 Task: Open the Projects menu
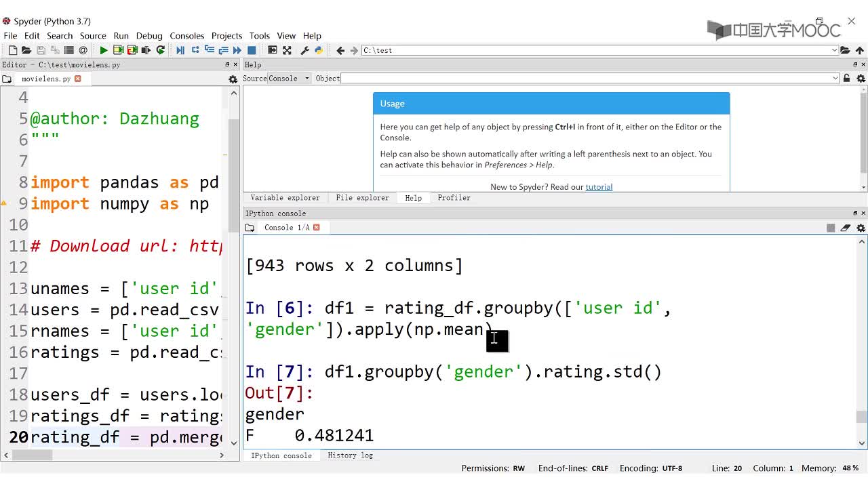[x=226, y=35]
